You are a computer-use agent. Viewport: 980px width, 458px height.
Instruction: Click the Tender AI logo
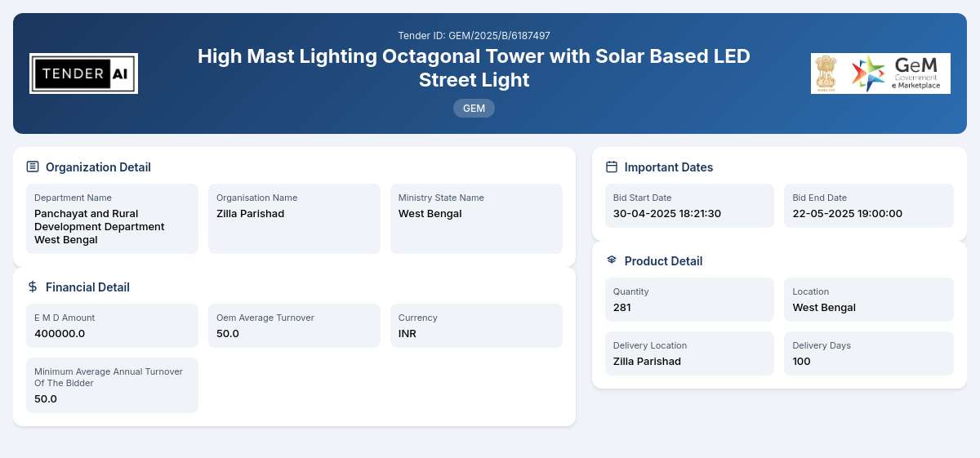(x=83, y=73)
